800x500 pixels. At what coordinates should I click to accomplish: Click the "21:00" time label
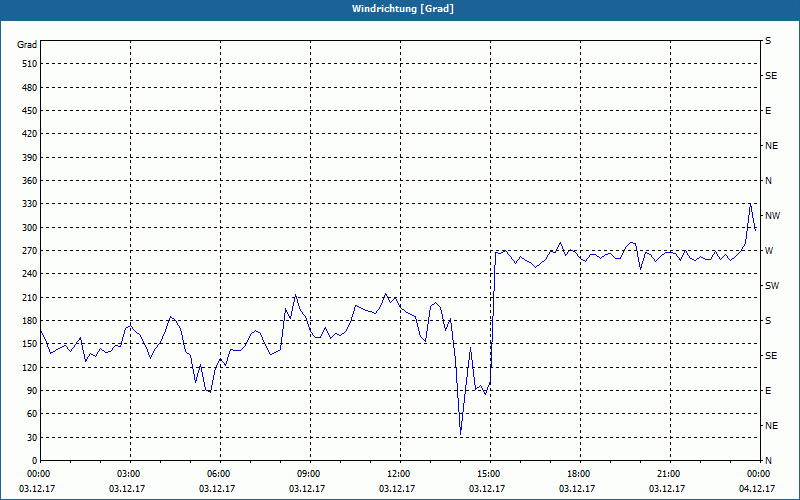point(667,474)
